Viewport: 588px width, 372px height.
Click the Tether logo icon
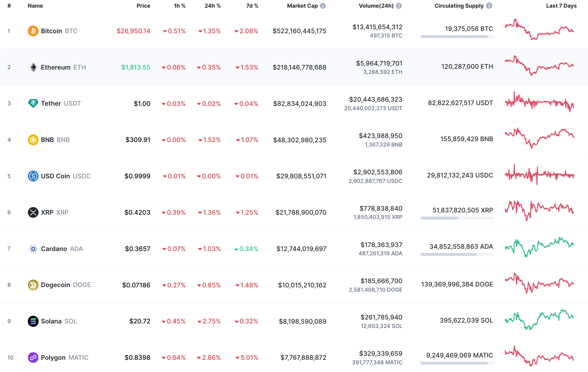click(x=33, y=103)
